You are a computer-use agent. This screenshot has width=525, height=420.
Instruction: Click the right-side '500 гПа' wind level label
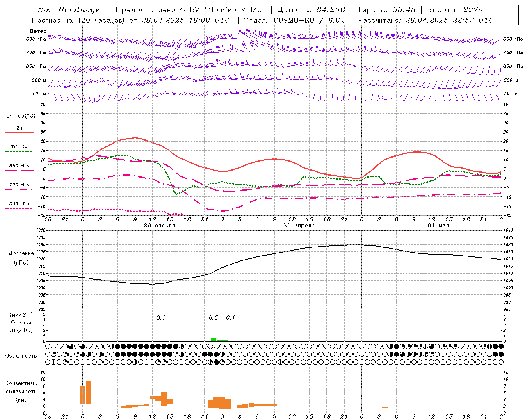(513, 39)
